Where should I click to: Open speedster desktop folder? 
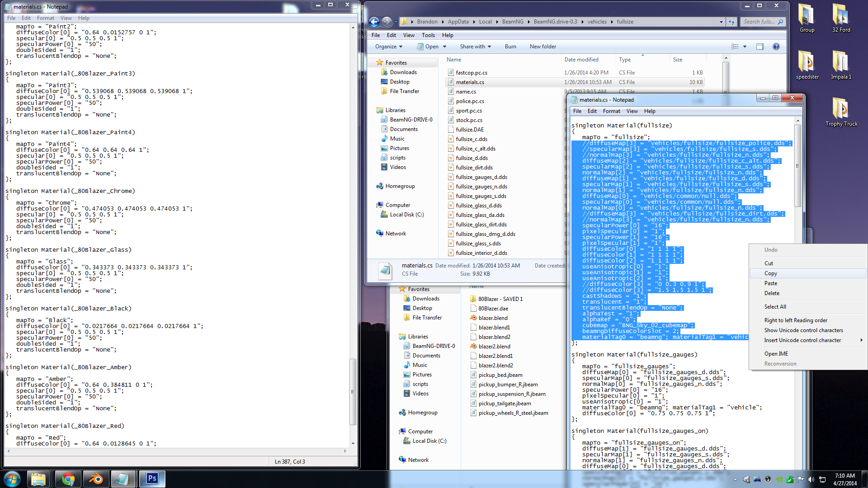[x=807, y=65]
